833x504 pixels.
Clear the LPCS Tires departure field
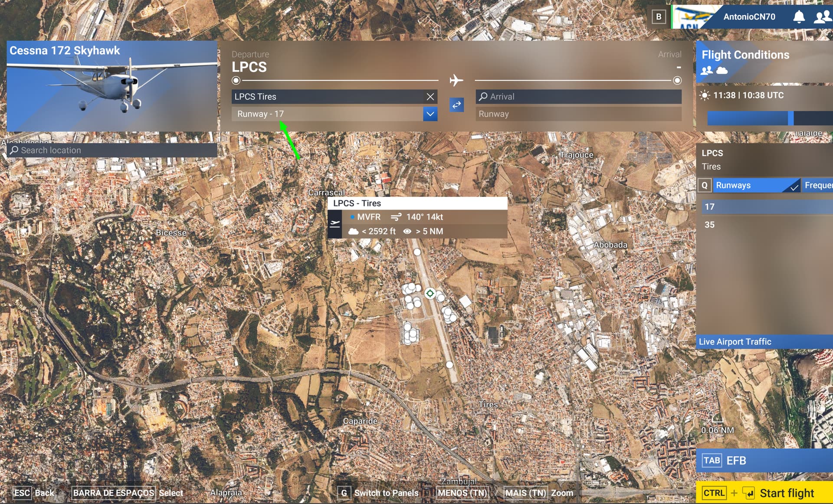tap(430, 96)
